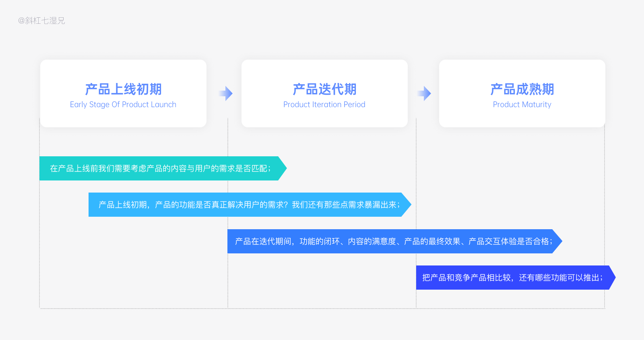The image size is (644, 340).
Task: Click the @斜杠七湿兄 watermark text
Action: click(x=41, y=21)
